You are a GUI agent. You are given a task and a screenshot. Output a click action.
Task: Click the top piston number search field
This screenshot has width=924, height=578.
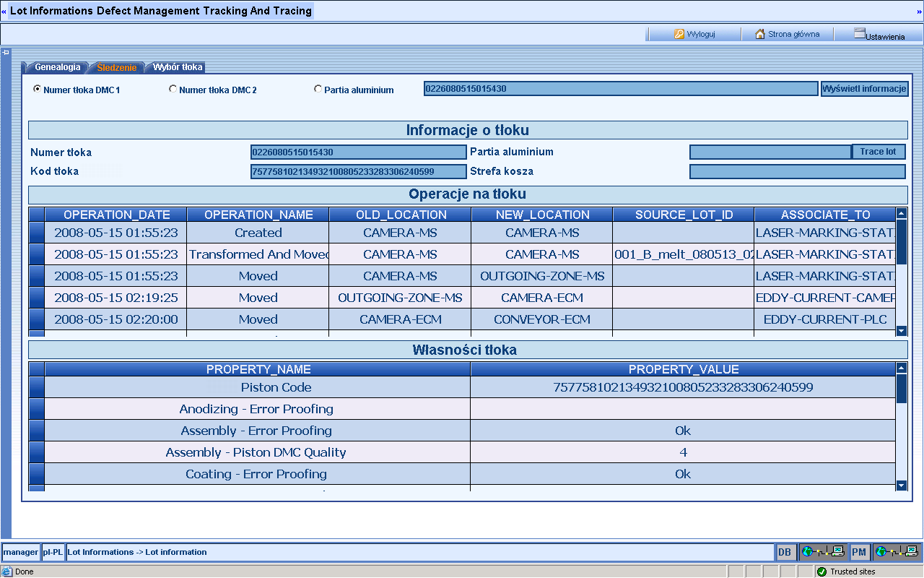click(621, 89)
